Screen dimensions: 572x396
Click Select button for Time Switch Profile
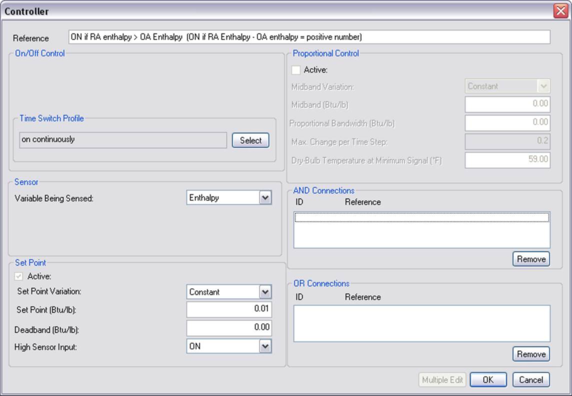[251, 140]
